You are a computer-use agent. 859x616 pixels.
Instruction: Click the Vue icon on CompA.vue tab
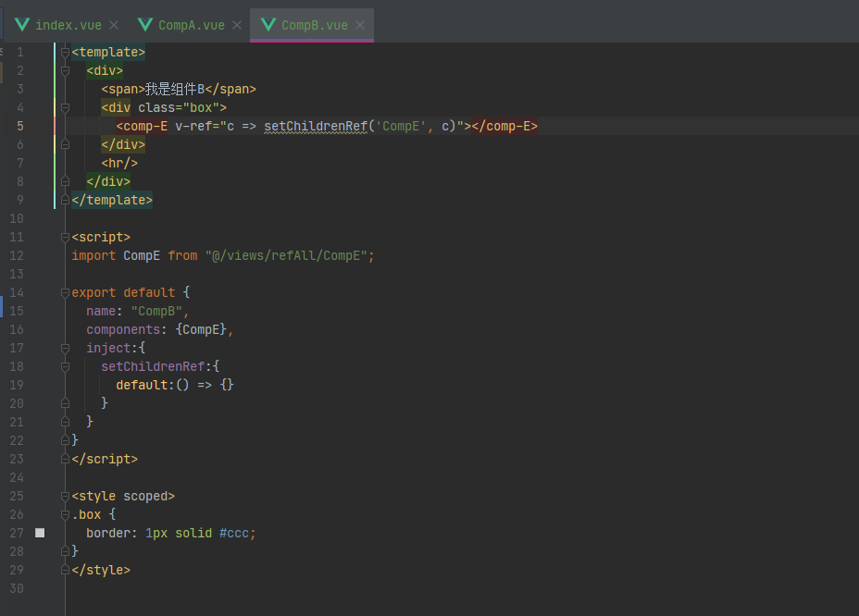pos(145,25)
